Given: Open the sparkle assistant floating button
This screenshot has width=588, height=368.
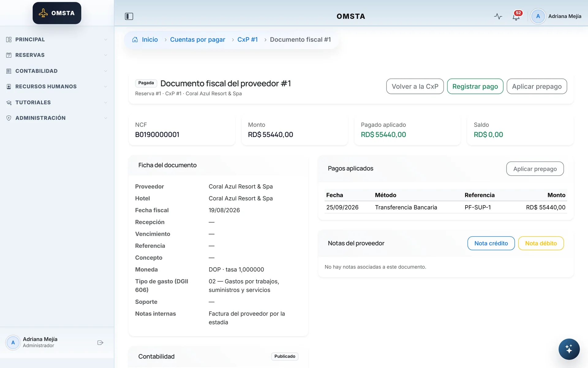Looking at the screenshot, I should pyautogui.click(x=569, y=349).
